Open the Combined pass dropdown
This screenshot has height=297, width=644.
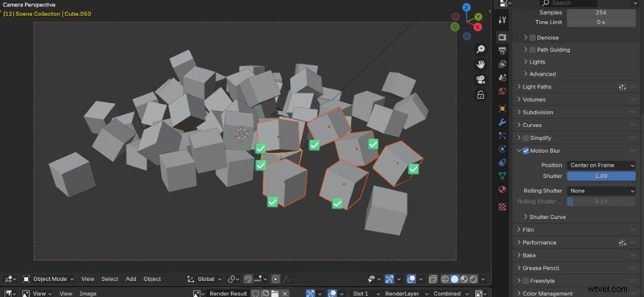pyautogui.click(x=450, y=293)
